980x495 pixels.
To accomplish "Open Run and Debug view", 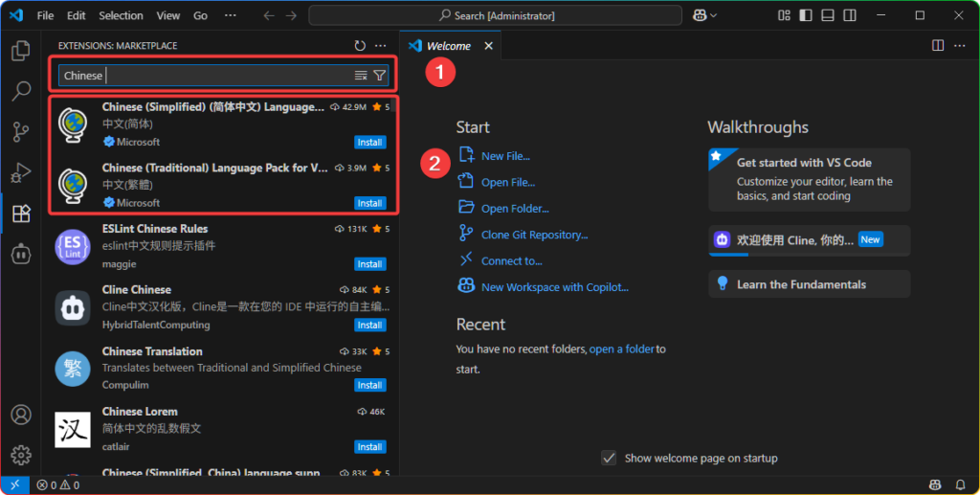I will point(21,172).
